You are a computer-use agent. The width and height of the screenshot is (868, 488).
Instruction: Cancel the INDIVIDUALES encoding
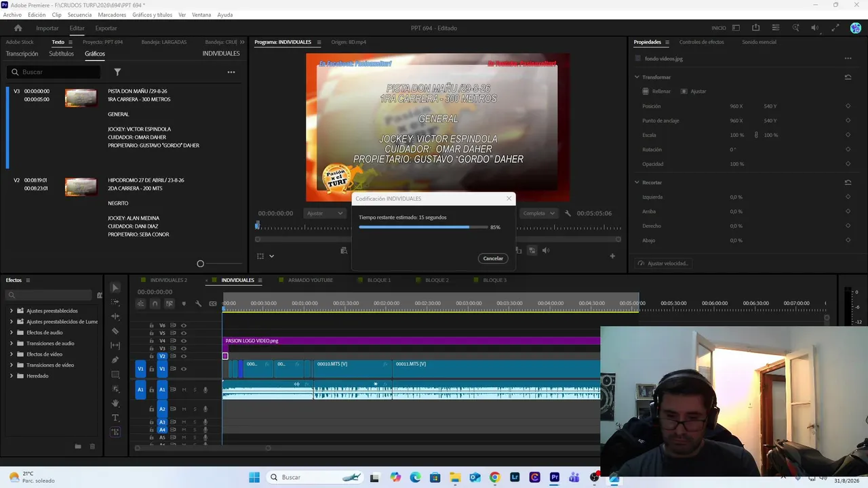pyautogui.click(x=493, y=258)
